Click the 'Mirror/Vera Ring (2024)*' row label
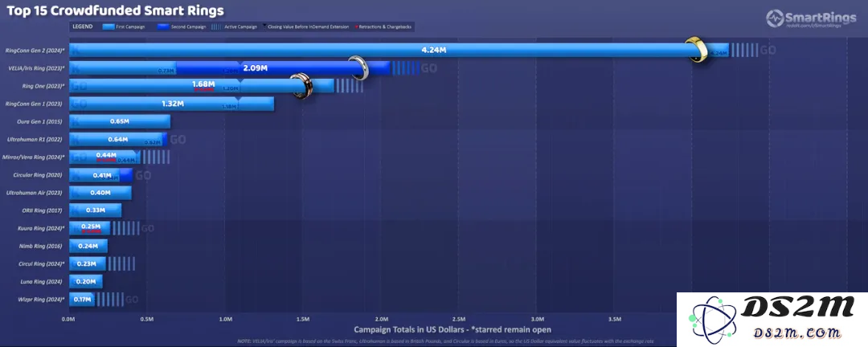This screenshot has width=868, height=347. coord(35,157)
